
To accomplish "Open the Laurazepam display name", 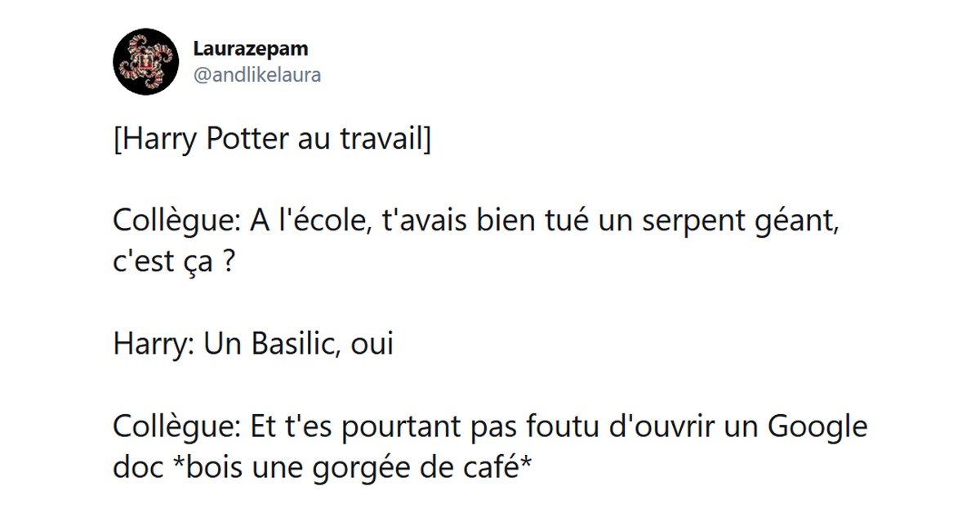I will (251, 49).
